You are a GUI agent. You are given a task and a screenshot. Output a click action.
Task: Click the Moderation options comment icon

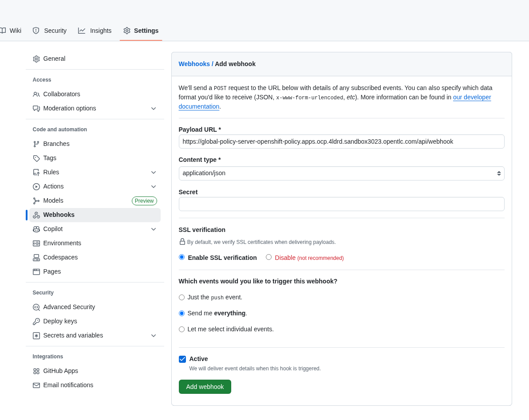(x=36, y=109)
